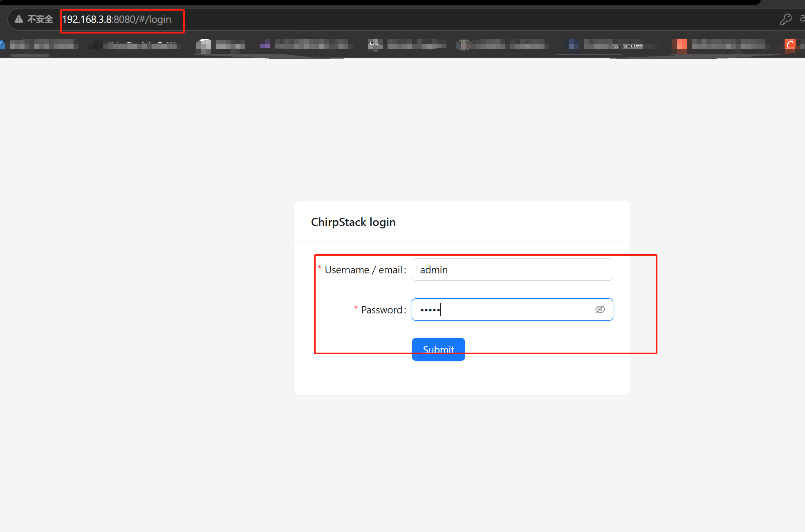Open the saved passwords key icon
Screen dimensions: 805x532
[786, 19]
